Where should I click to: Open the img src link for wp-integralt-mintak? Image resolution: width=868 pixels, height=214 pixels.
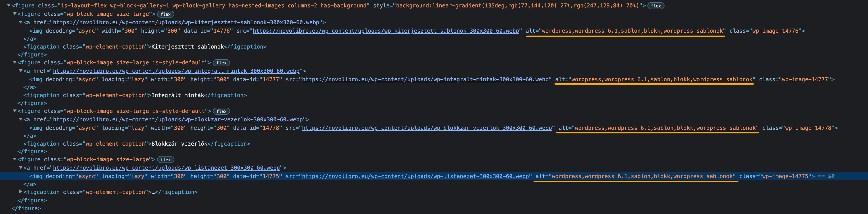coord(425,79)
